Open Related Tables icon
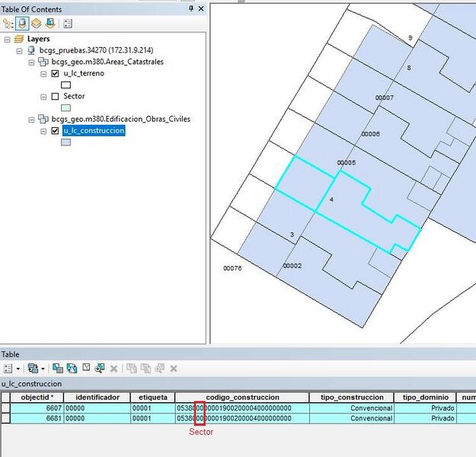 [33, 369]
